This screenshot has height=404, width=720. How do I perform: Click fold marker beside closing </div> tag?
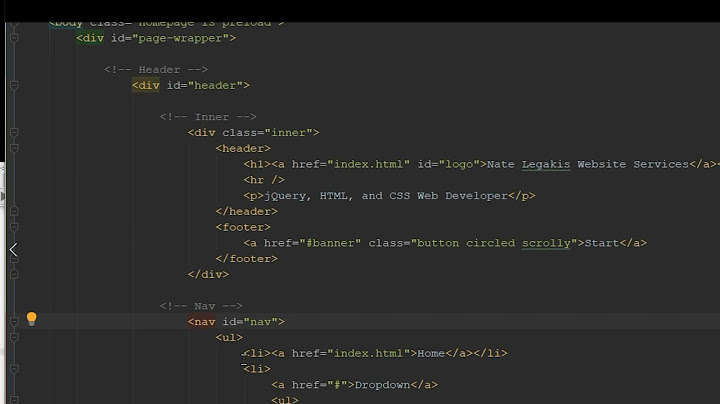click(14, 274)
